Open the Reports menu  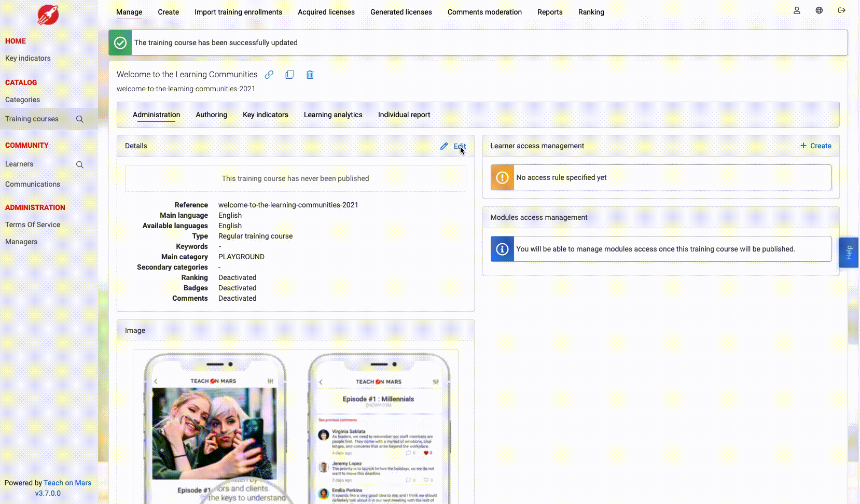pyautogui.click(x=550, y=12)
